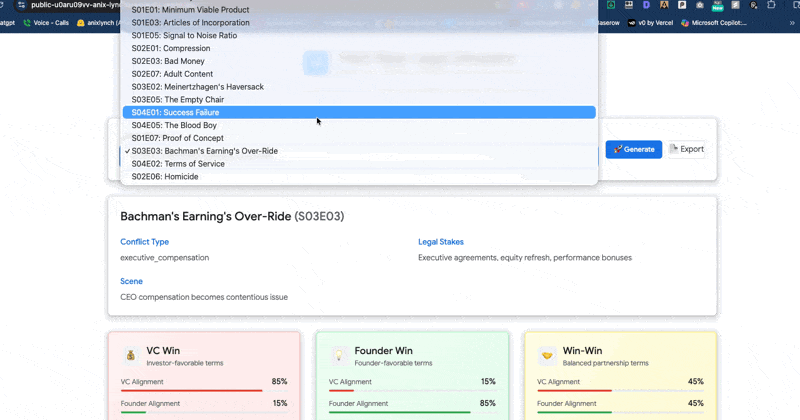
Task: Click the lightbulb icon on Founder Win card
Action: 339,356
